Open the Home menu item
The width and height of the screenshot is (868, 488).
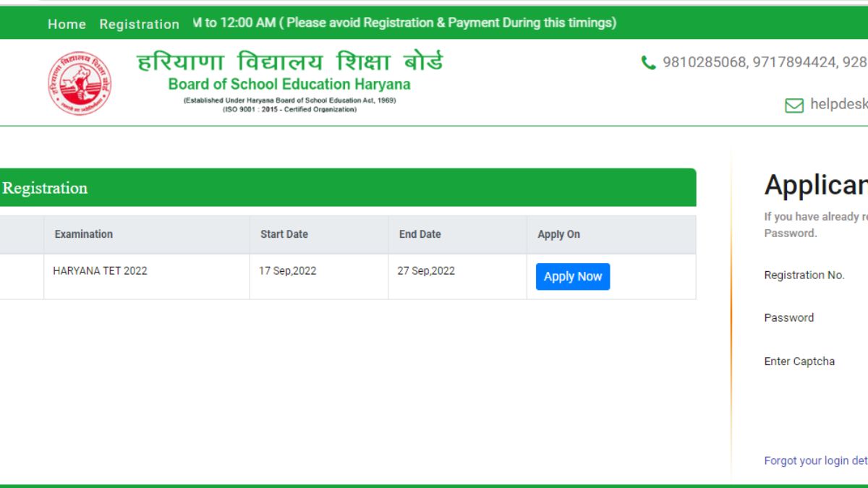(67, 24)
